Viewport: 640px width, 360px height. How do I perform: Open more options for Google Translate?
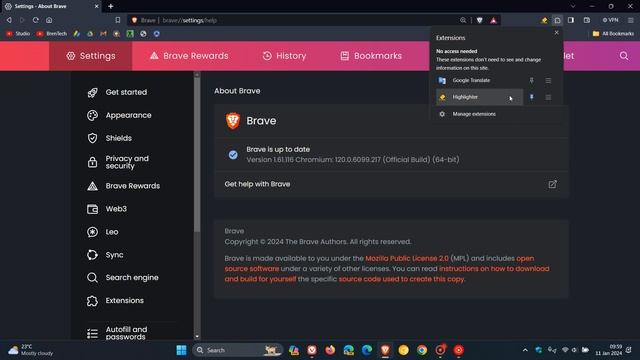[x=548, y=80]
